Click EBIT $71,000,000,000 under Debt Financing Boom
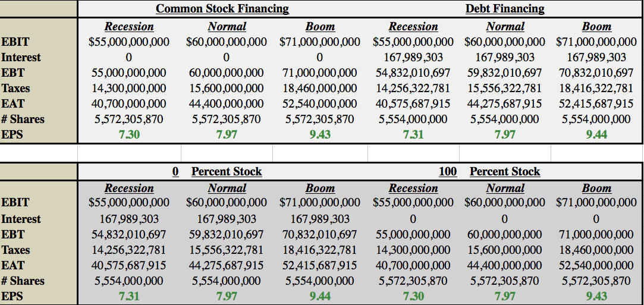The width and height of the screenshot is (644, 305). [596, 42]
